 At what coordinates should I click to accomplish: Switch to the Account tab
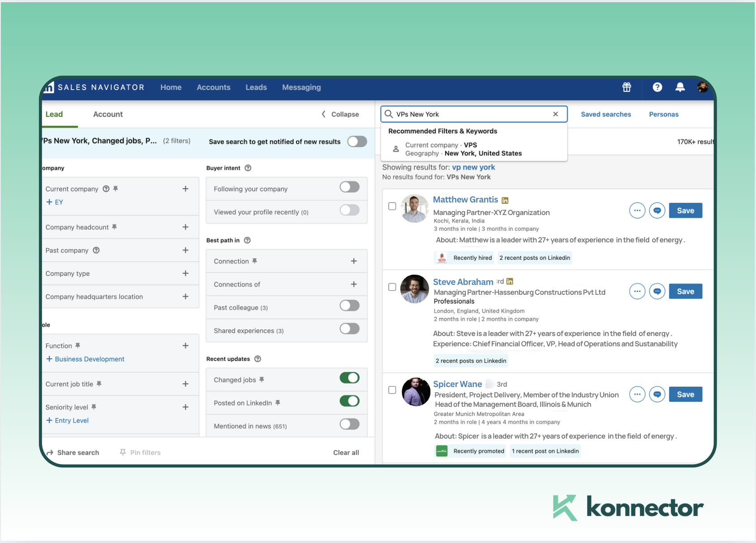click(x=108, y=114)
